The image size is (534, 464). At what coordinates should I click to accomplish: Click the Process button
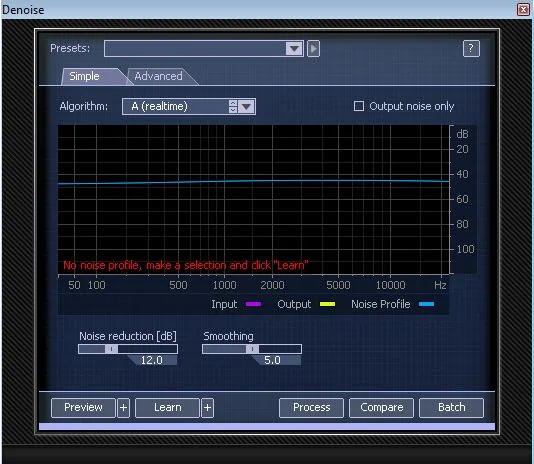click(312, 407)
